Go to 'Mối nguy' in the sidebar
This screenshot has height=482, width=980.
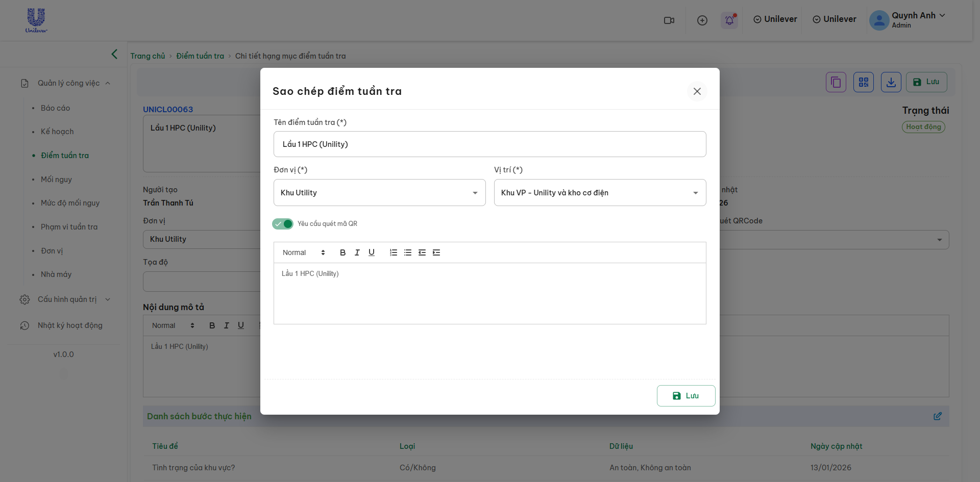tap(56, 180)
